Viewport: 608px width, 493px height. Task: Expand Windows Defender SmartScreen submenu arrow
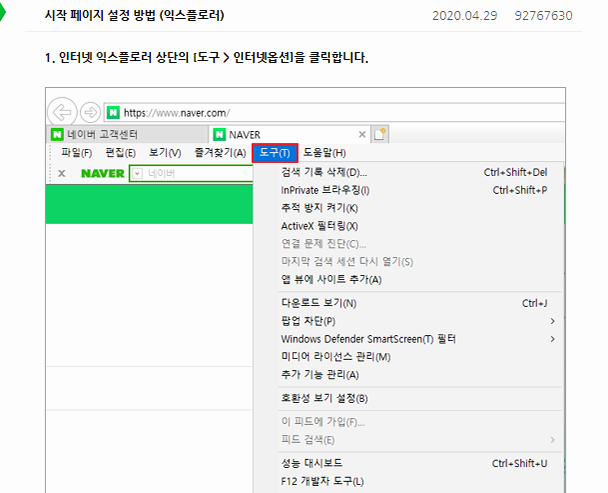552,339
